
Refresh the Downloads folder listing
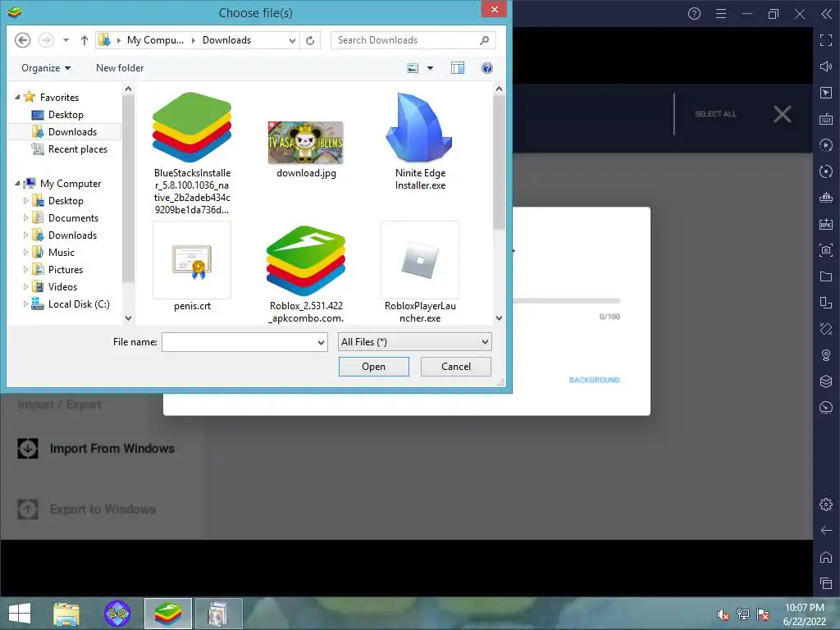[310, 40]
